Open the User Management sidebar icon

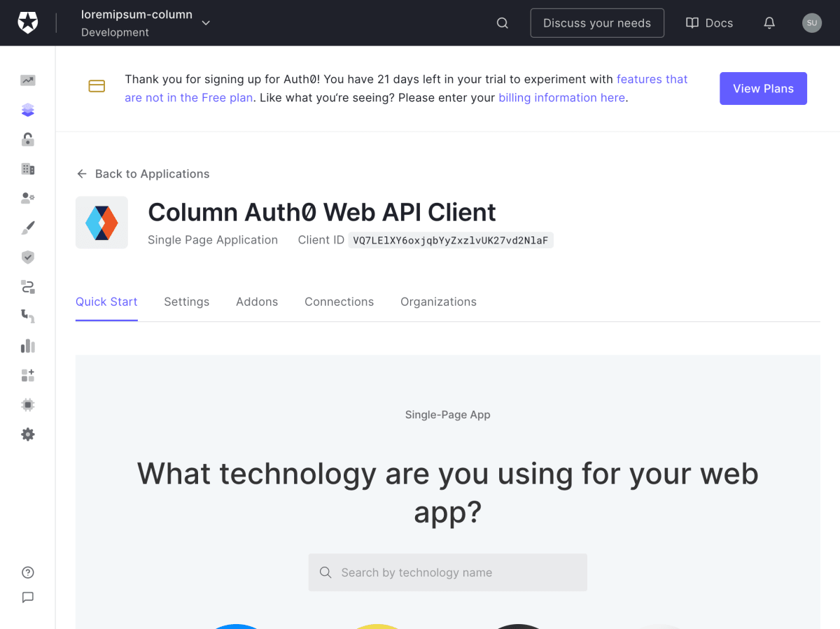pyautogui.click(x=28, y=198)
